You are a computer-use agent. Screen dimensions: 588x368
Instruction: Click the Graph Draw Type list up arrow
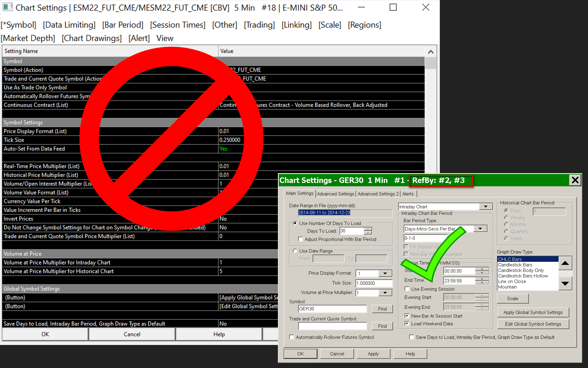click(565, 263)
